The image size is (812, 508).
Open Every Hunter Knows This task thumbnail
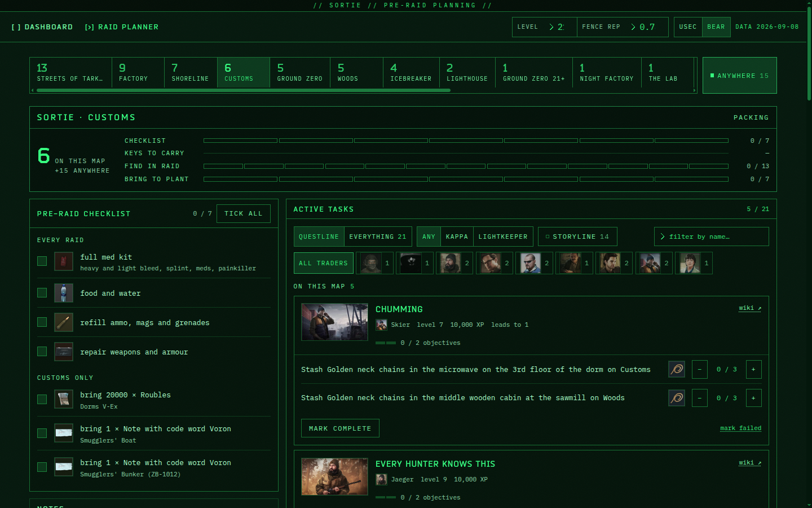pyautogui.click(x=334, y=477)
